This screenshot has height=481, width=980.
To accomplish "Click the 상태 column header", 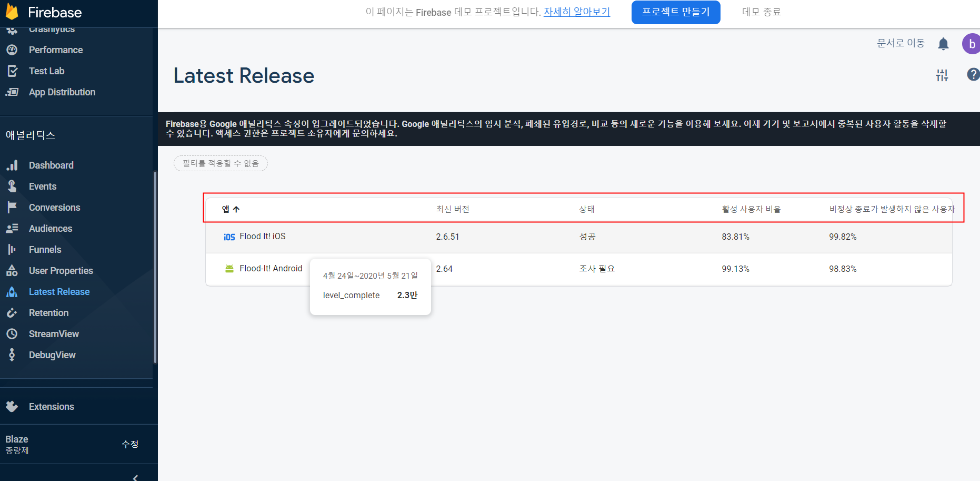I will coord(587,209).
